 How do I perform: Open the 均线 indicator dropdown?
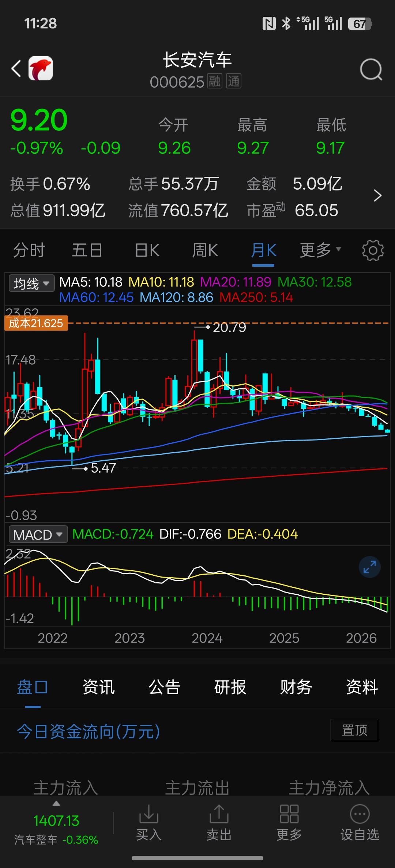click(31, 283)
